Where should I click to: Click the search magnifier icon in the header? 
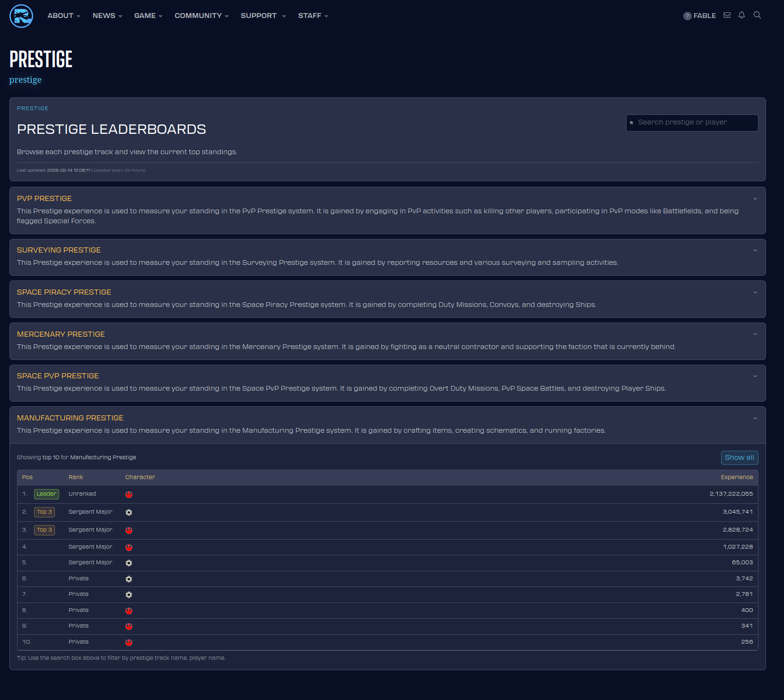click(x=757, y=15)
